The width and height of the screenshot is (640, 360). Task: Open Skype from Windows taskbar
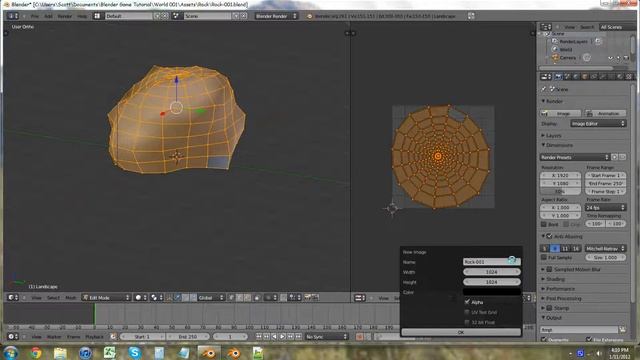134,352
